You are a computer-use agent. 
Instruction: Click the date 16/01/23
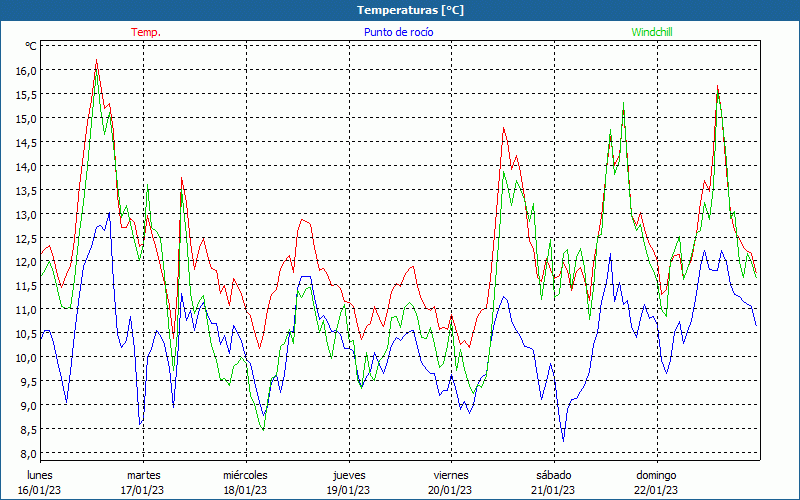click(x=39, y=490)
